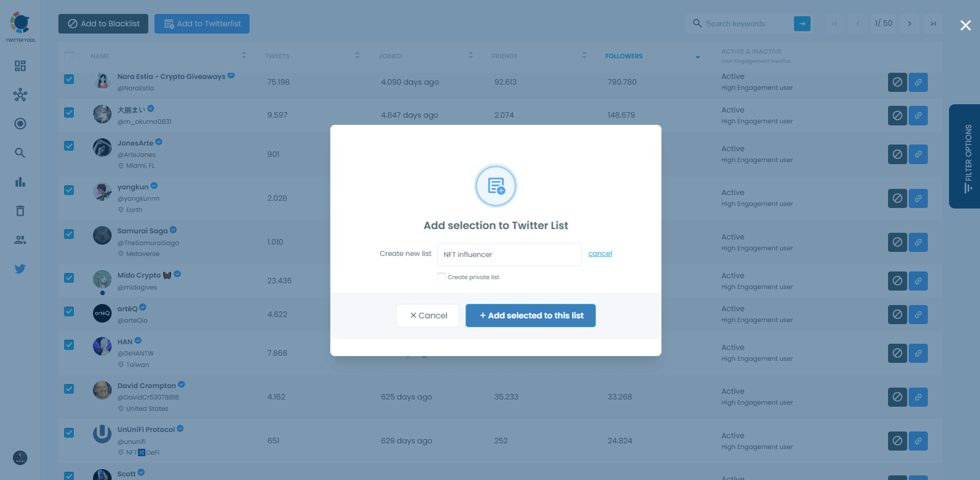Open David Crompton profile name

click(x=147, y=386)
